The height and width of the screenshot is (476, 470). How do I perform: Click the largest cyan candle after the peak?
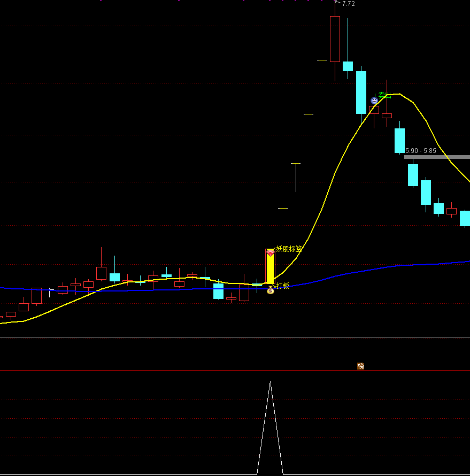(361, 92)
